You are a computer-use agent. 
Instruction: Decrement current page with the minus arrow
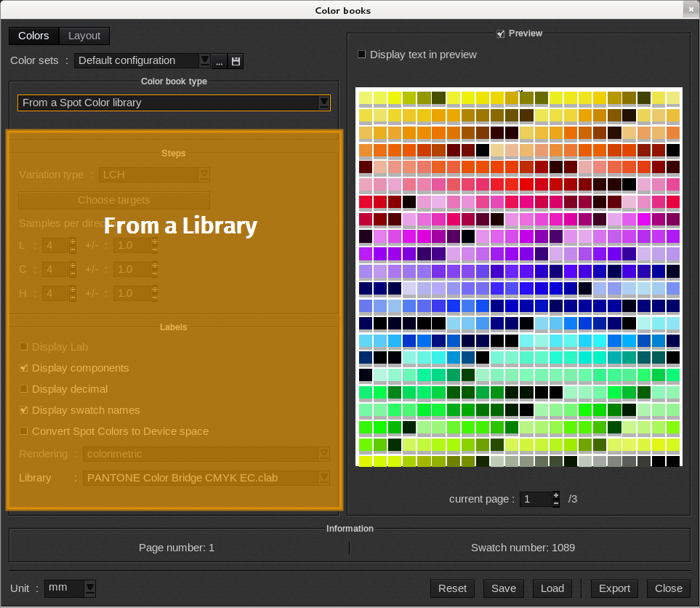pyautogui.click(x=555, y=503)
